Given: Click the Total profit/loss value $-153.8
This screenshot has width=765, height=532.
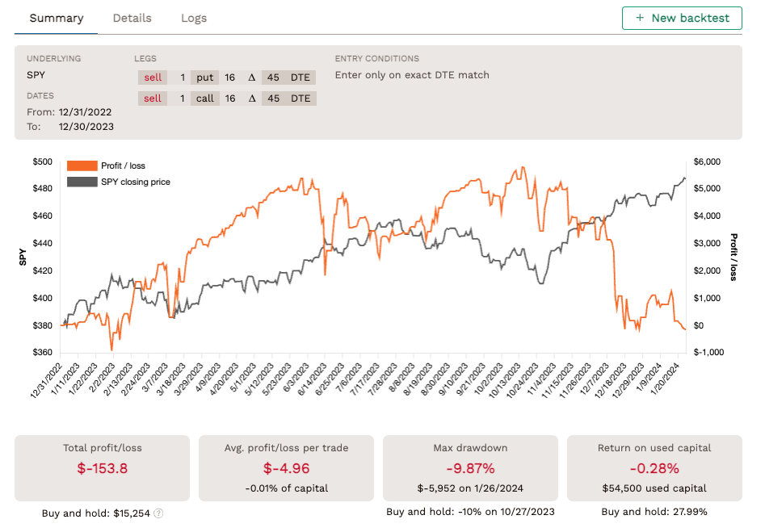Looking at the screenshot, I should pyautogui.click(x=102, y=468).
